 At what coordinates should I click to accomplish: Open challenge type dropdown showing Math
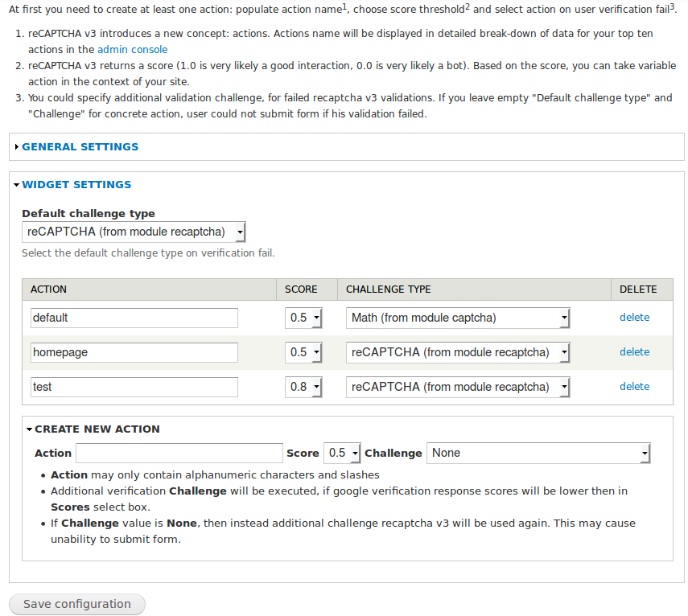pos(458,318)
